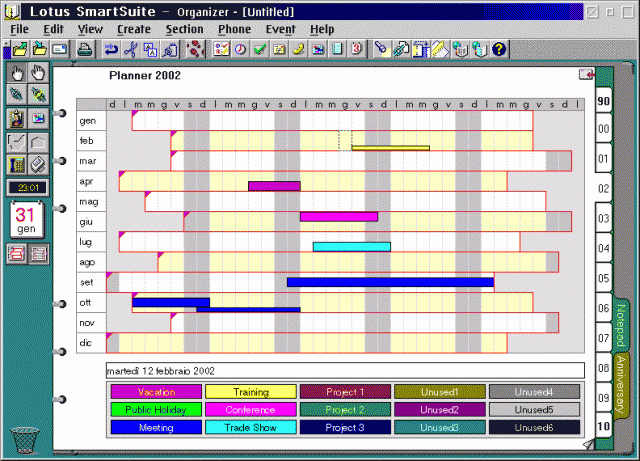Select the cyan Trade Show bar in lug row
640x461 pixels.
point(352,247)
